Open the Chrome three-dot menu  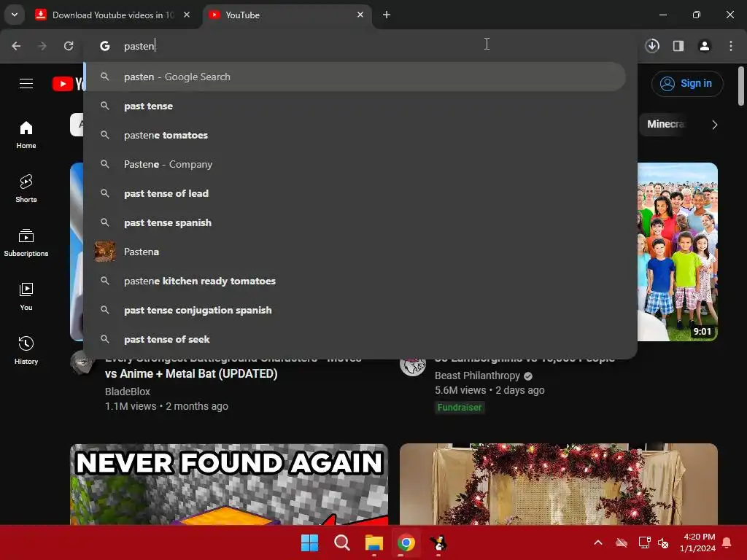pos(731,46)
